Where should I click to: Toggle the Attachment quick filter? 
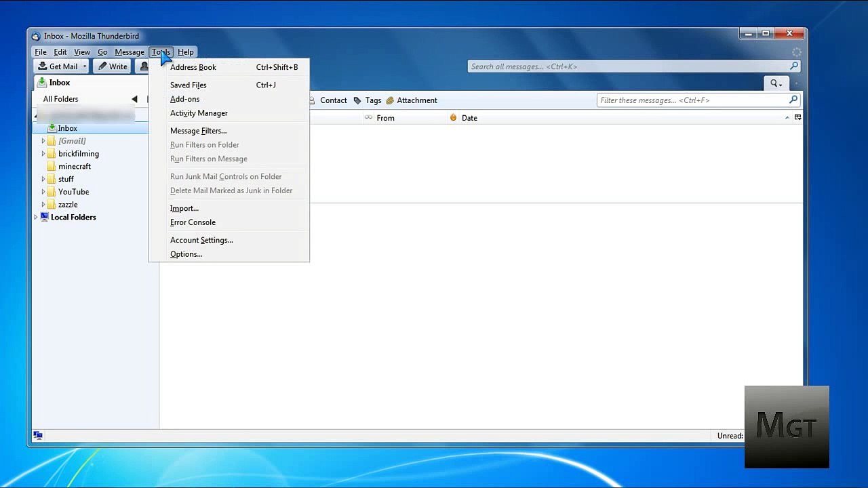[x=412, y=100]
